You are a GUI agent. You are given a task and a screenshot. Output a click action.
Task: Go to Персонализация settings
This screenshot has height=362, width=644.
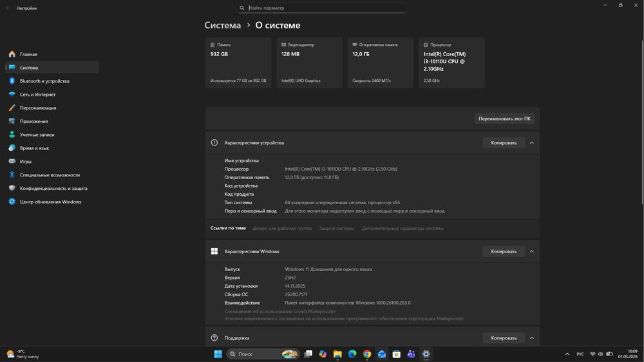[x=52, y=108]
